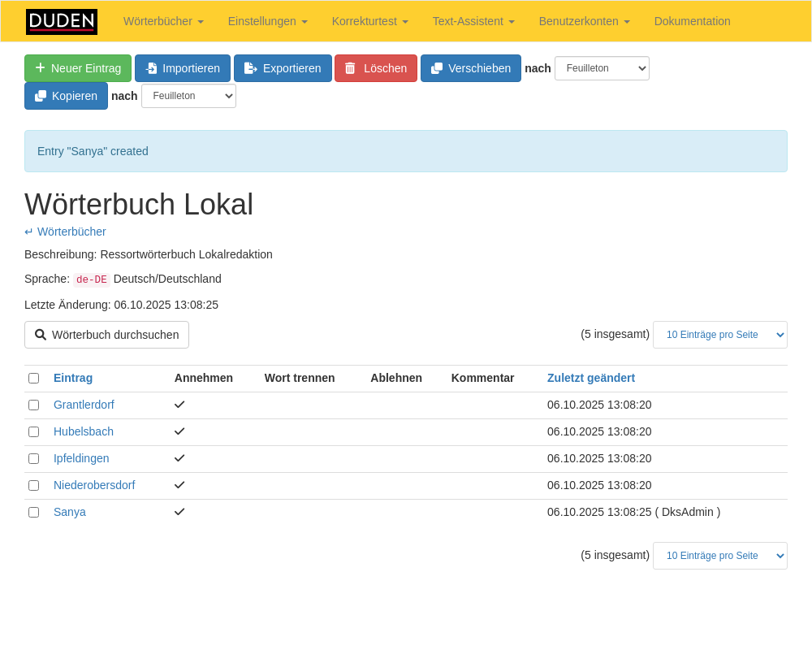Click the magnifier icon to search dictionary
The image size is (812, 650).
pos(41,335)
